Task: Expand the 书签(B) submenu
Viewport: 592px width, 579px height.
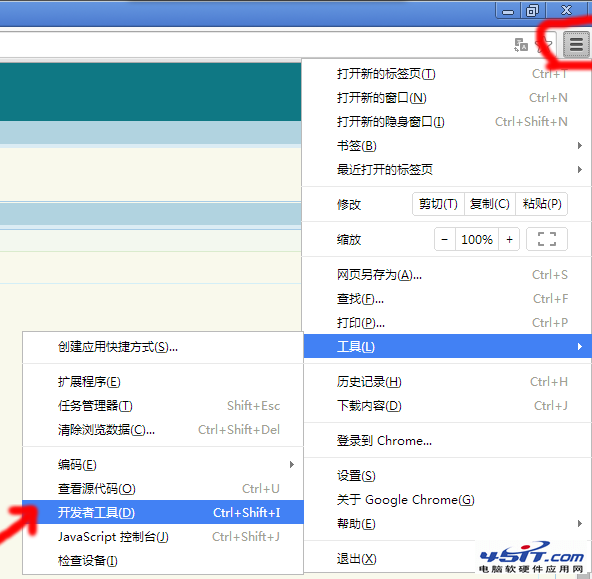Action: point(447,146)
